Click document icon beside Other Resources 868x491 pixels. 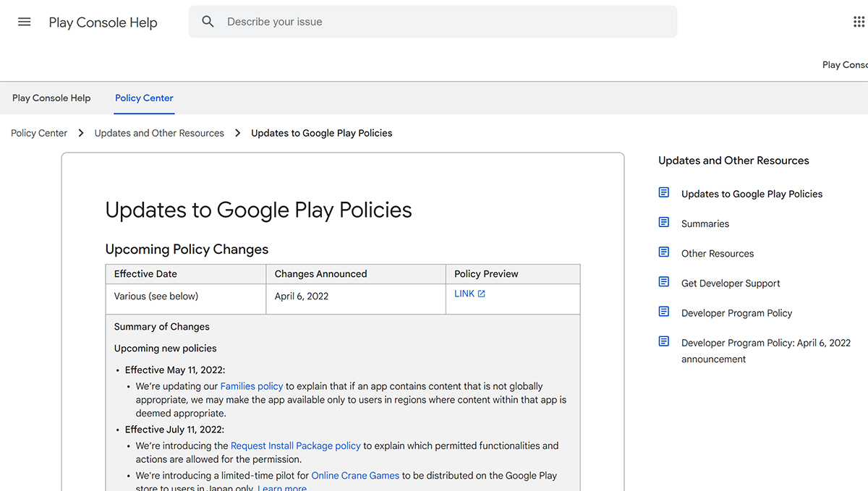[x=664, y=252]
